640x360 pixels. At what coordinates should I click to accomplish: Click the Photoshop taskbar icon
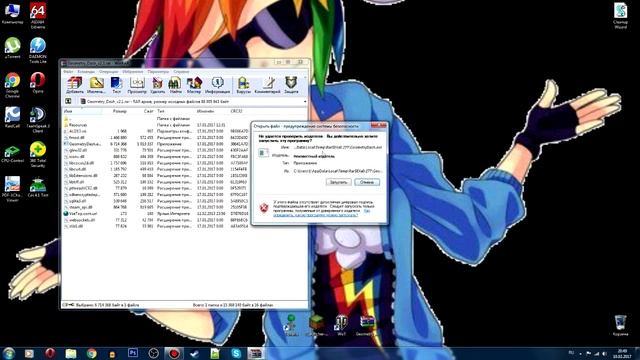coord(133,353)
